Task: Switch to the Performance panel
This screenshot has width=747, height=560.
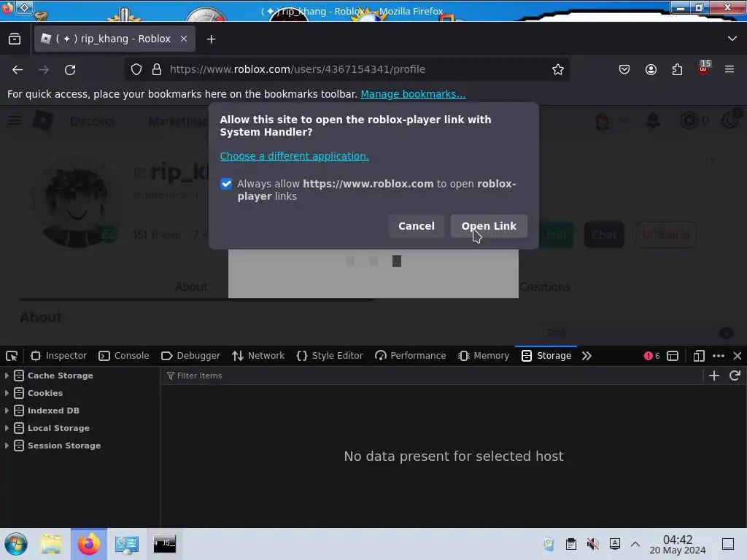Action: pos(411,356)
